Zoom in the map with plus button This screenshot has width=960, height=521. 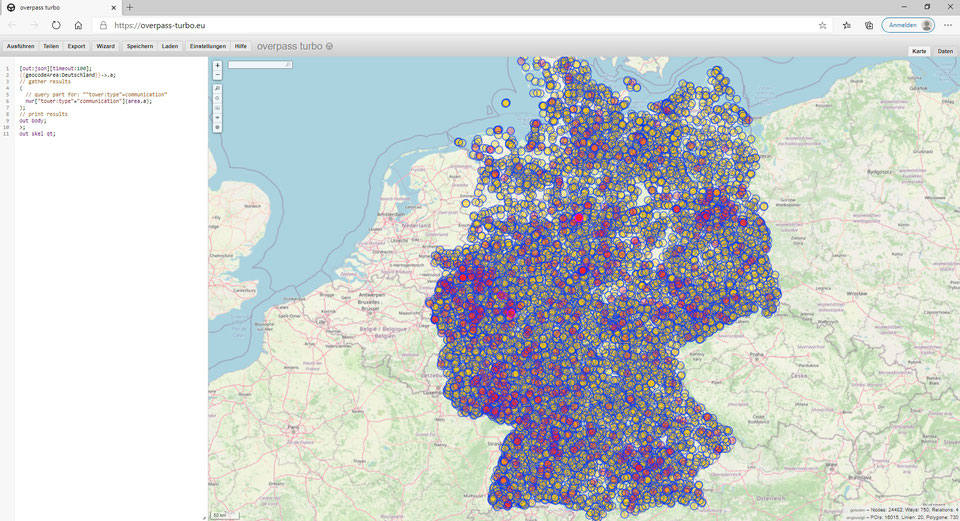[x=217, y=65]
